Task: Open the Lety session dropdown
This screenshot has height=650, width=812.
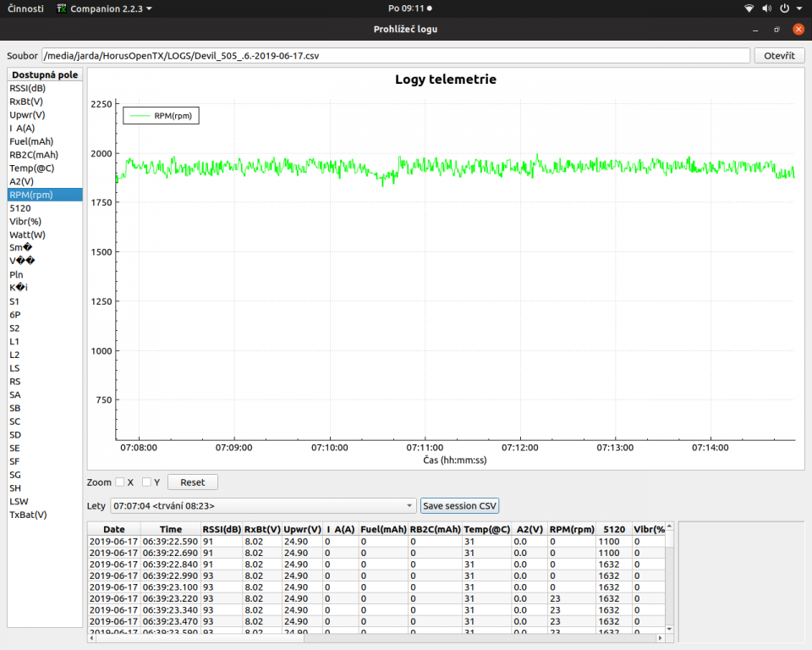Action: click(x=263, y=506)
